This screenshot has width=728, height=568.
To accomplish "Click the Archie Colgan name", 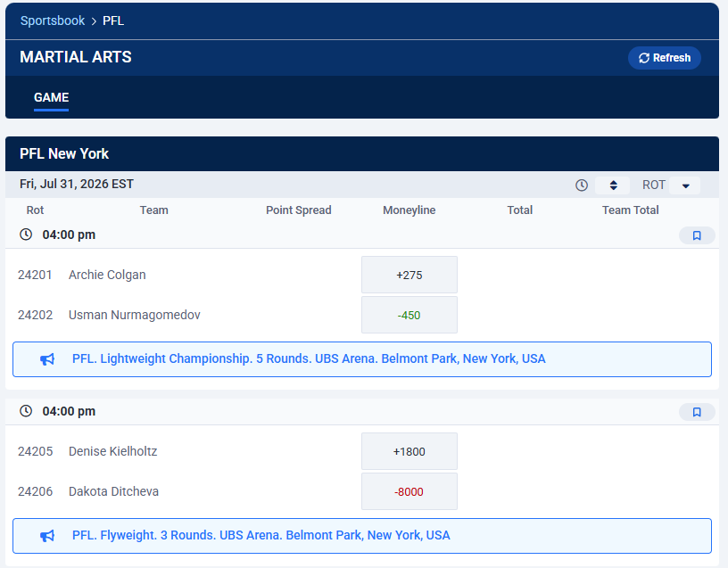I will pos(107,275).
